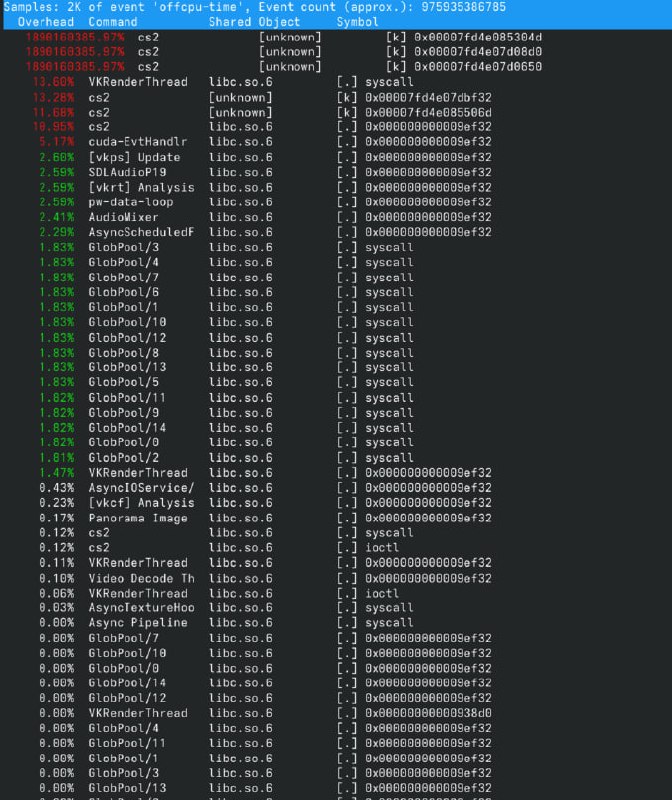Viewport: 672px width, 800px height.
Task: Click the AsyncScheduledF entry
Action: [140, 232]
